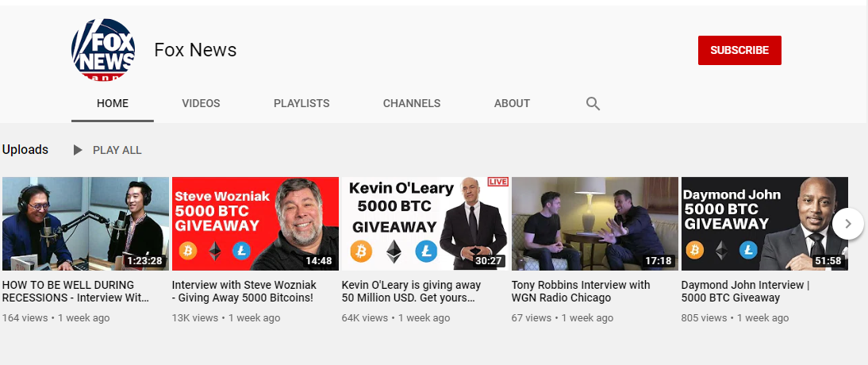This screenshot has height=365, width=868.
Task: Click the PLAY ALL link
Action: click(x=117, y=150)
